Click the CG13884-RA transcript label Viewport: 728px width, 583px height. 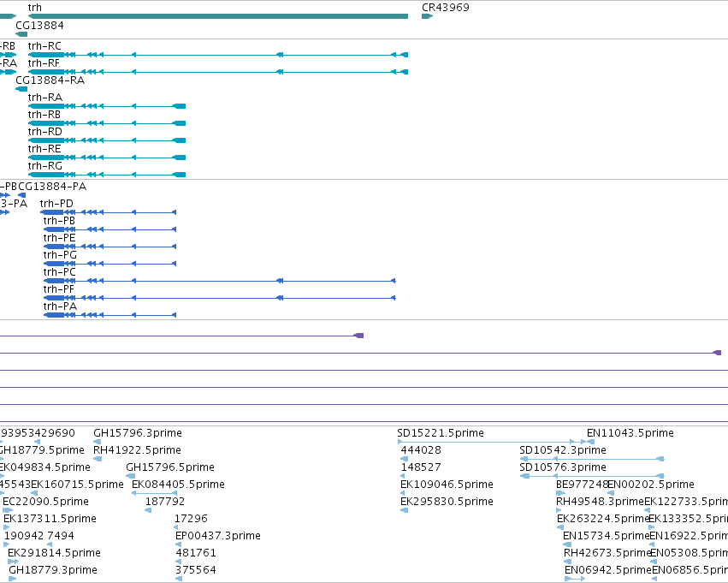50,80
